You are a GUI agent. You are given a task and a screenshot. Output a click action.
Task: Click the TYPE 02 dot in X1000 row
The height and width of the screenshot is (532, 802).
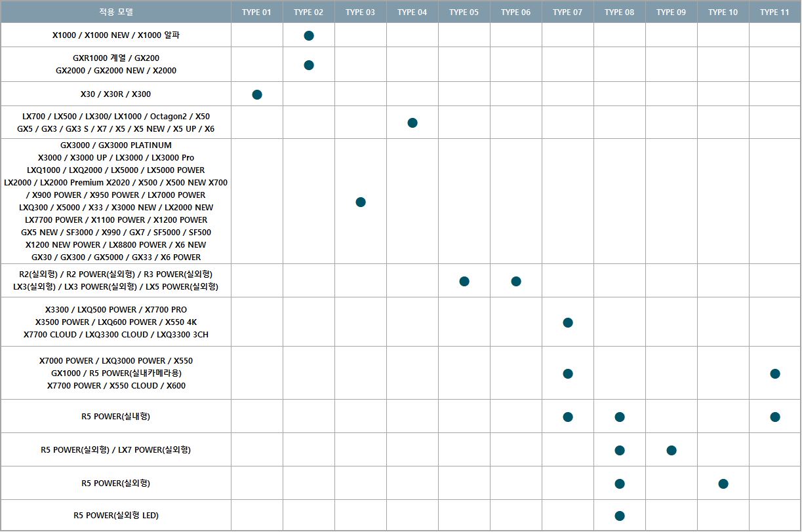(309, 35)
